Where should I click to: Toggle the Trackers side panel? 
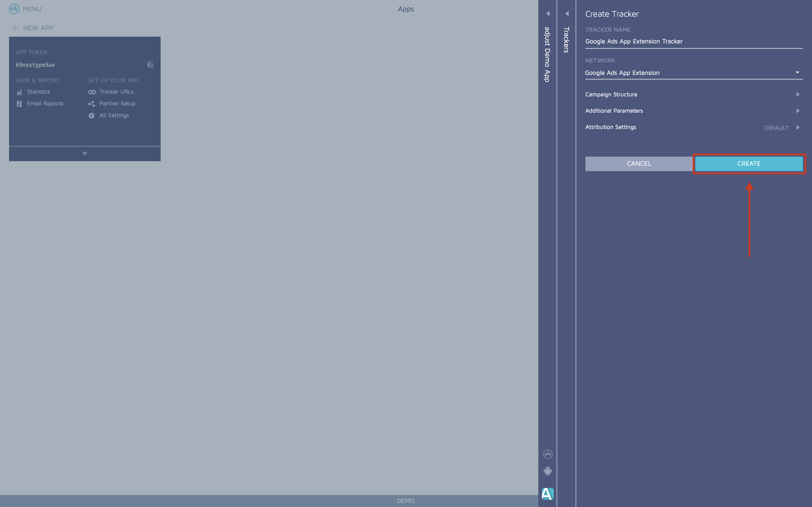pyautogui.click(x=566, y=13)
